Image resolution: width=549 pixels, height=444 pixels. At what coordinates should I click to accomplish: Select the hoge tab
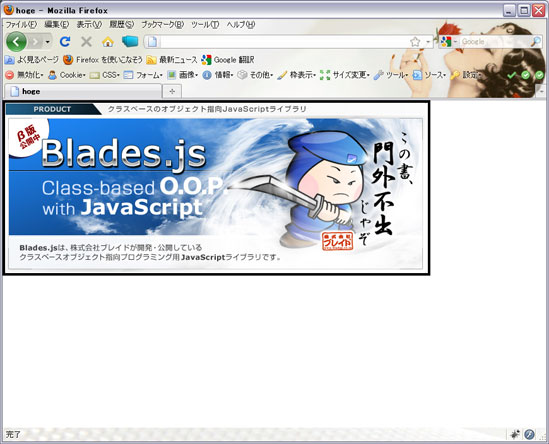[x=83, y=91]
